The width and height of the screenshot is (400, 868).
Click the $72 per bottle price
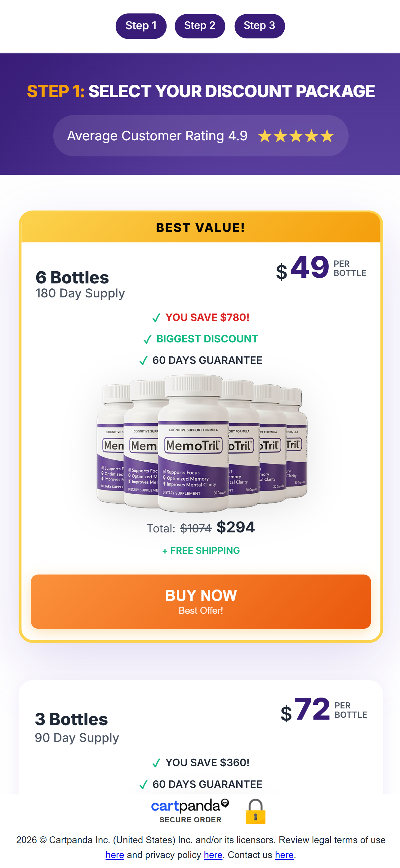click(324, 710)
